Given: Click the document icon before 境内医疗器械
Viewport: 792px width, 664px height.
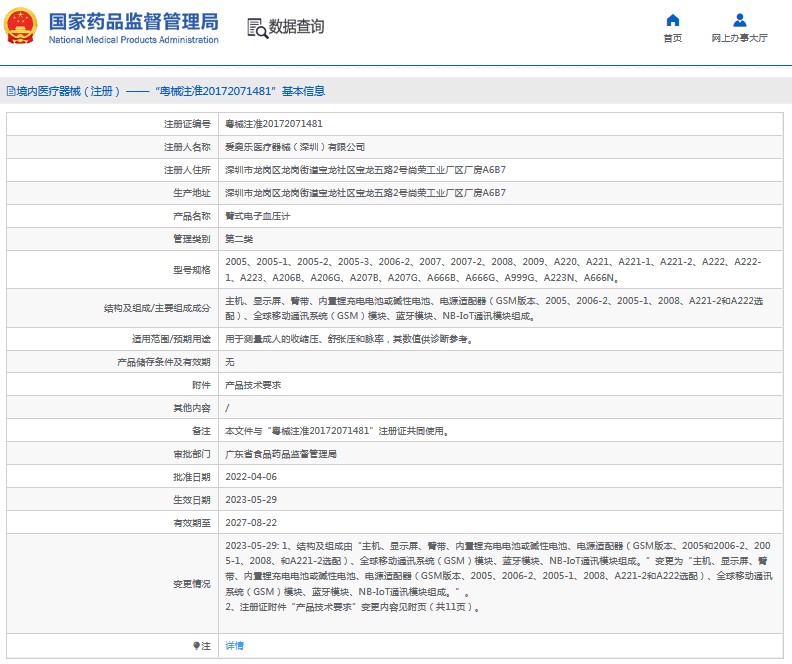Looking at the screenshot, I should point(11,91).
